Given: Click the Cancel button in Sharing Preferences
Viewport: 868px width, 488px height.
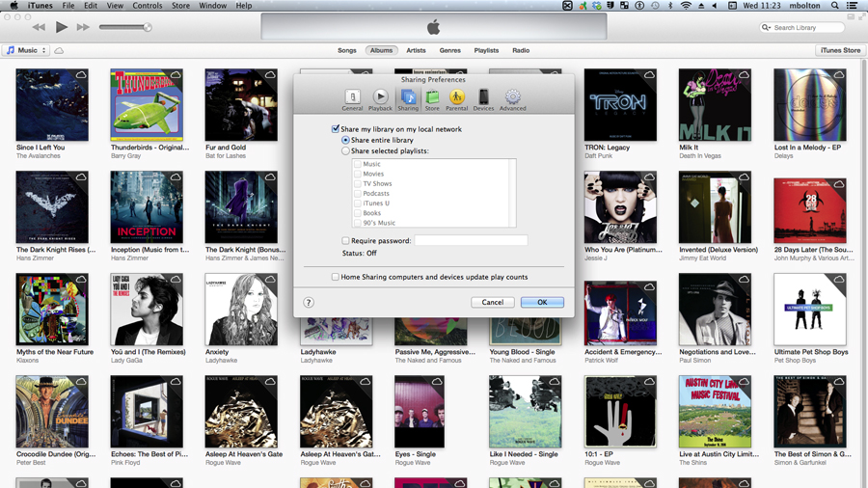Looking at the screenshot, I should pos(492,302).
